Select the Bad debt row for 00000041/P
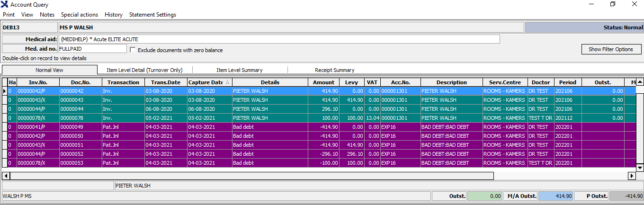 [38, 127]
